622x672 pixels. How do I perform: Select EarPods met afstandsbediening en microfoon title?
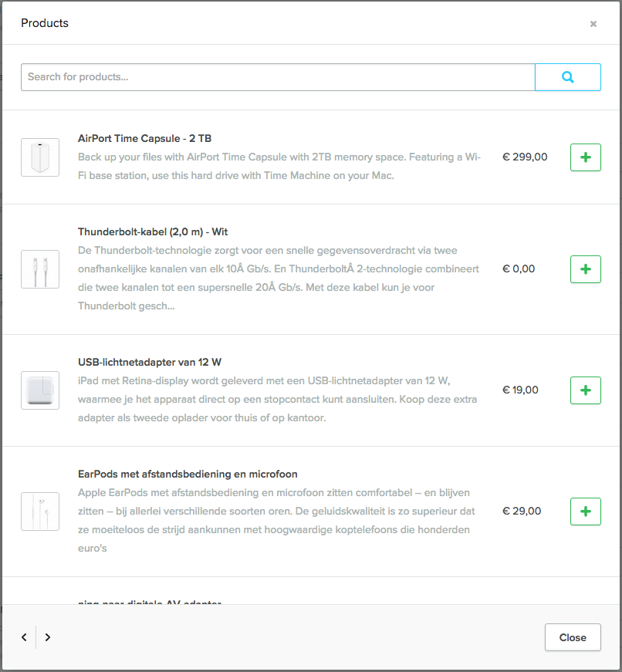[188, 474]
